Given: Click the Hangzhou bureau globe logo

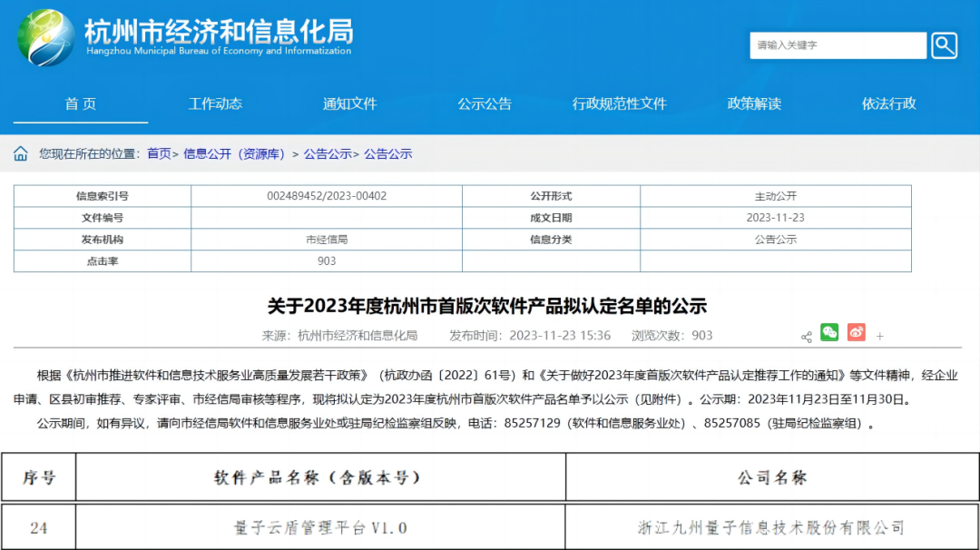Looking at the screenshot, I should pyautogui.click(x=45, y=38).
